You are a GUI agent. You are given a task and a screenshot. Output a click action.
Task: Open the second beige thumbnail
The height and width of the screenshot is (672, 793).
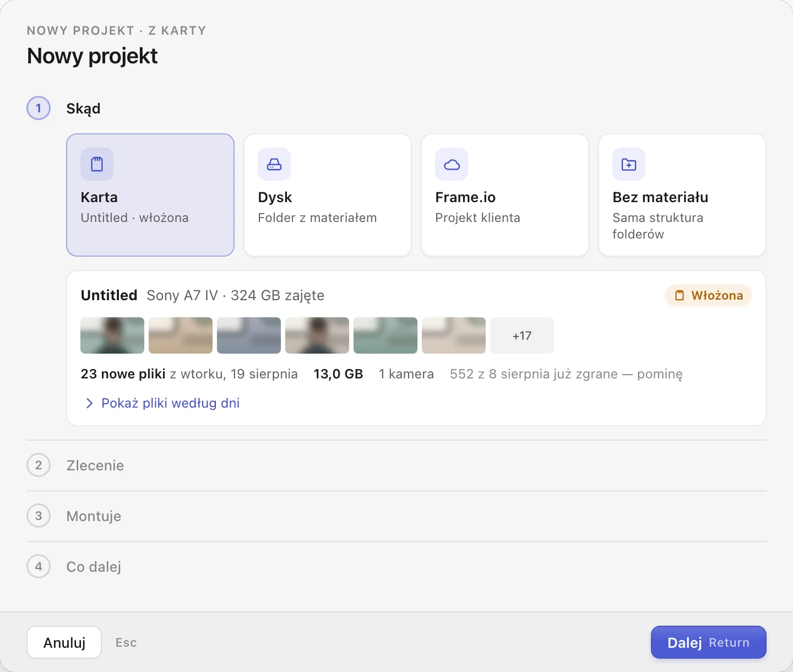pyautogui.click(x=181, y=335)
